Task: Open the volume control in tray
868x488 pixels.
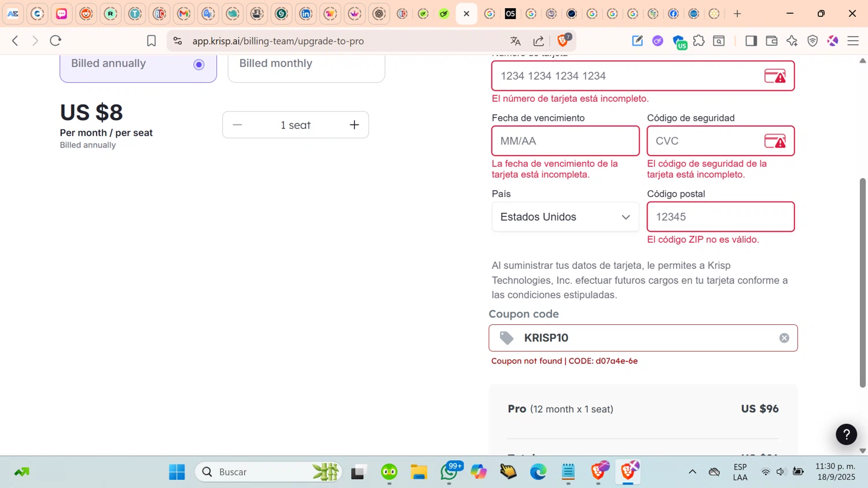Action: [x=781, y=472]
